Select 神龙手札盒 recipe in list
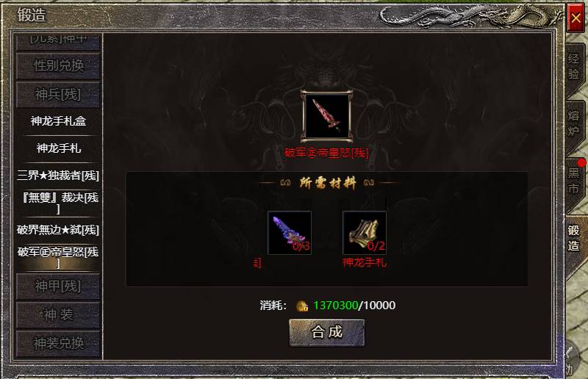The image size is (588, 379). point(58,121)
